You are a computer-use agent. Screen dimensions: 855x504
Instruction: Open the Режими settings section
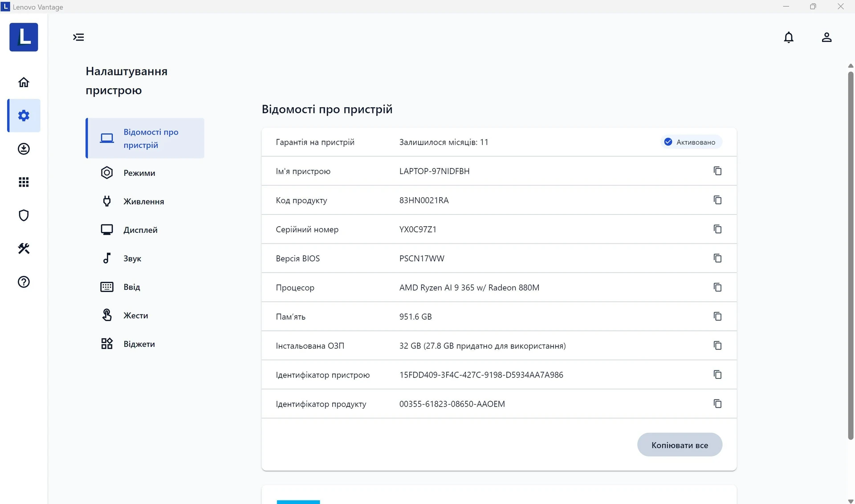[145, 173]
